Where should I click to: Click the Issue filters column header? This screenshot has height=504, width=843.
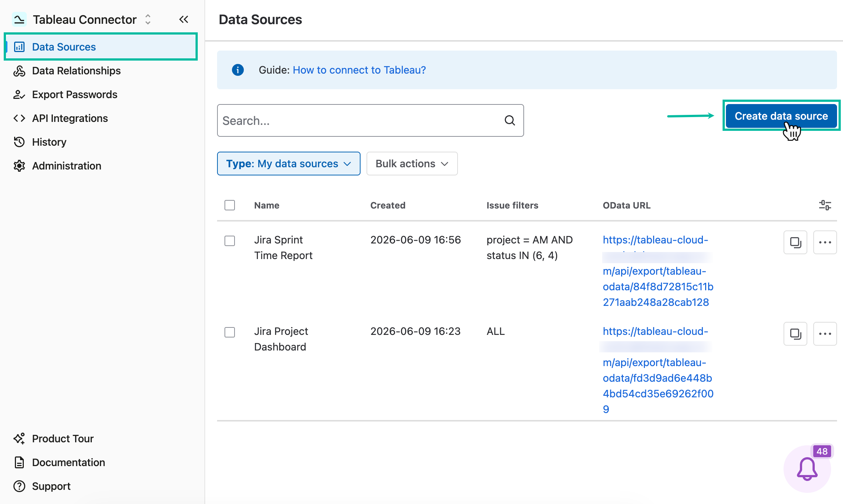(513, 205)
